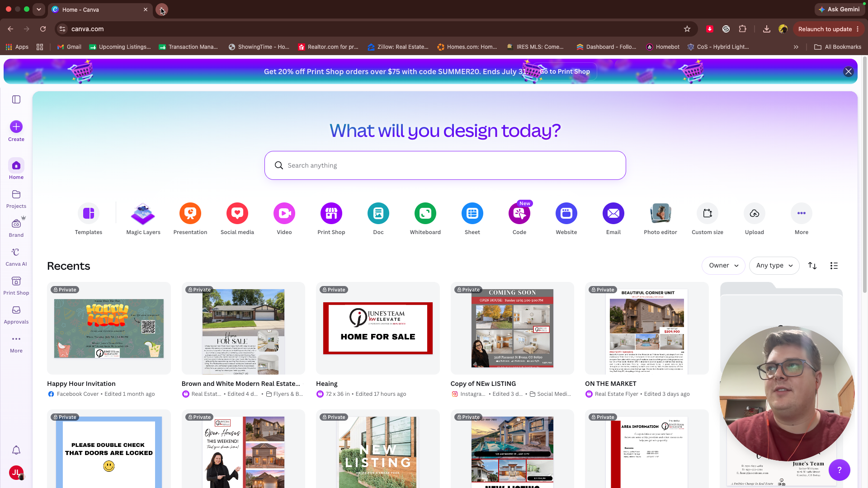Open the Happy Hour Invitation design

(x=109, y=328)
